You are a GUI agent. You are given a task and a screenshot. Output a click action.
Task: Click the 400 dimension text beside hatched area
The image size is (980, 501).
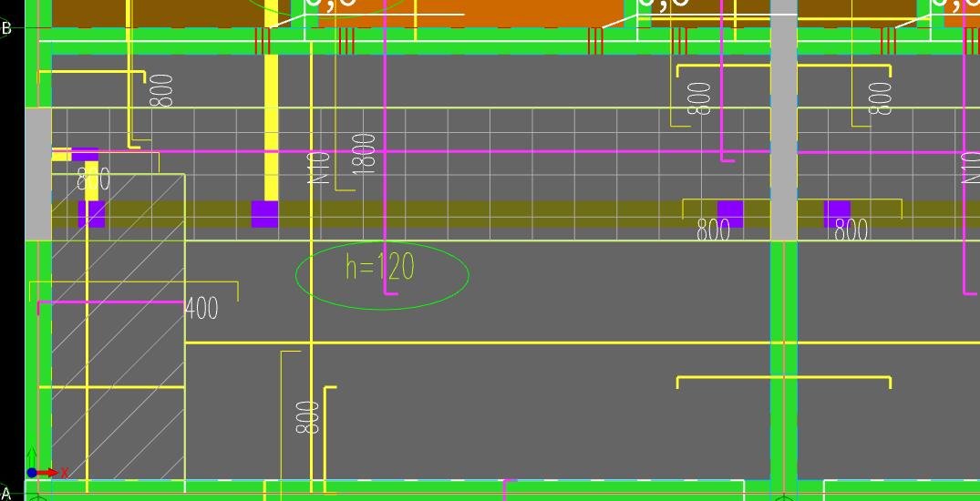tap(201, 309)
